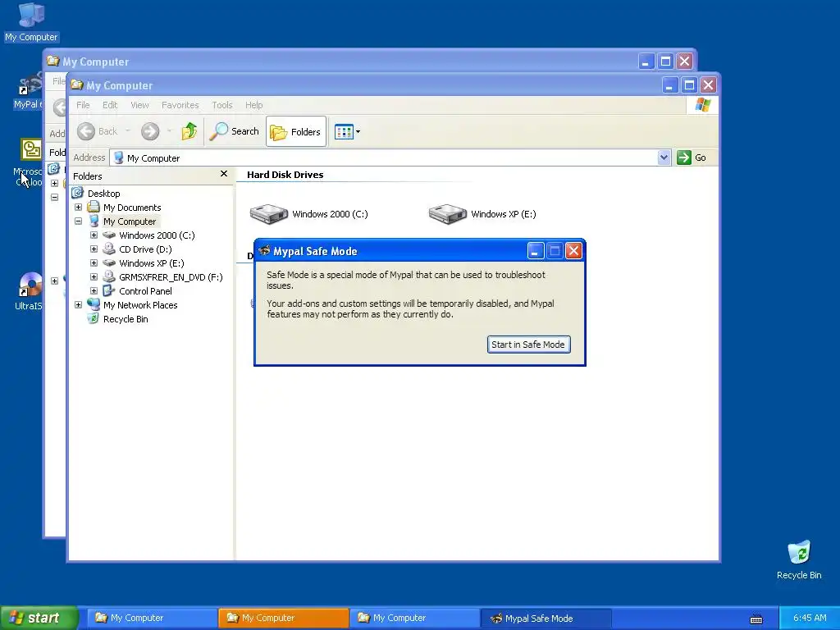Select Control Panel in folder tree
The height and width of the screenshot is (630, 840).
(x=145, y=291)
